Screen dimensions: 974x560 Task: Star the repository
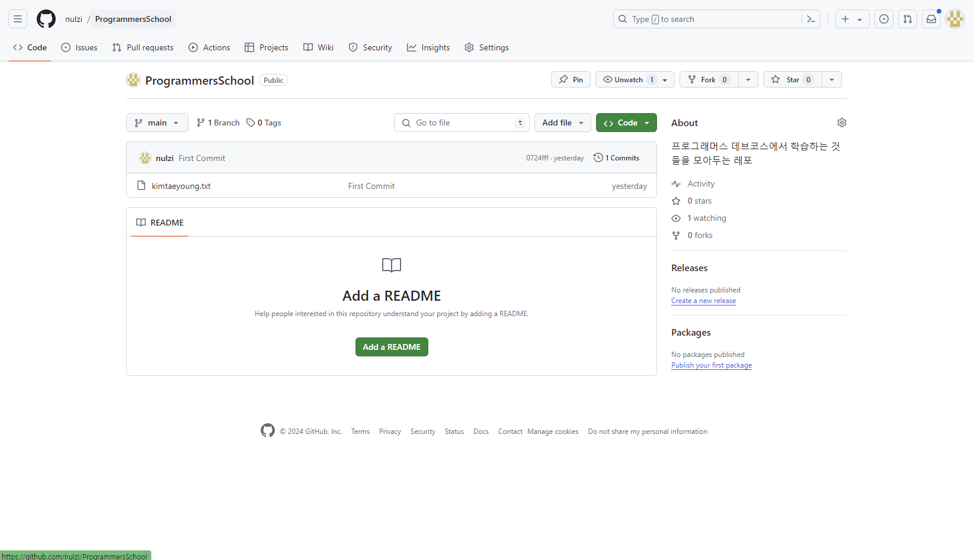(793, 79)
